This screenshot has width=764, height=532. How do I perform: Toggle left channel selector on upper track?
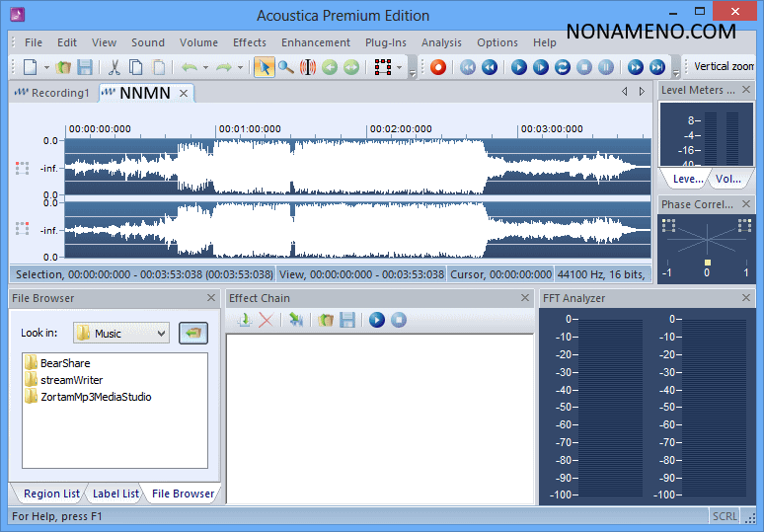(22, 169)
